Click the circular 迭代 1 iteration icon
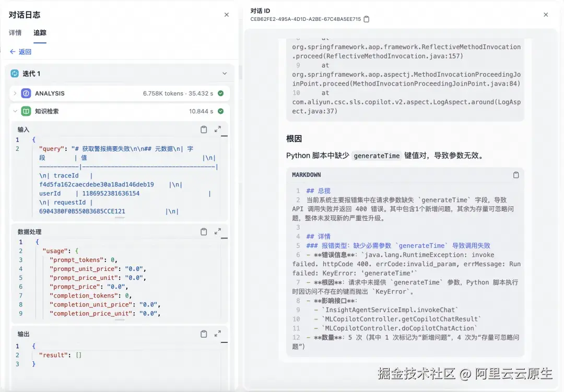The image size is (564, 392). [x=16, y=73]
